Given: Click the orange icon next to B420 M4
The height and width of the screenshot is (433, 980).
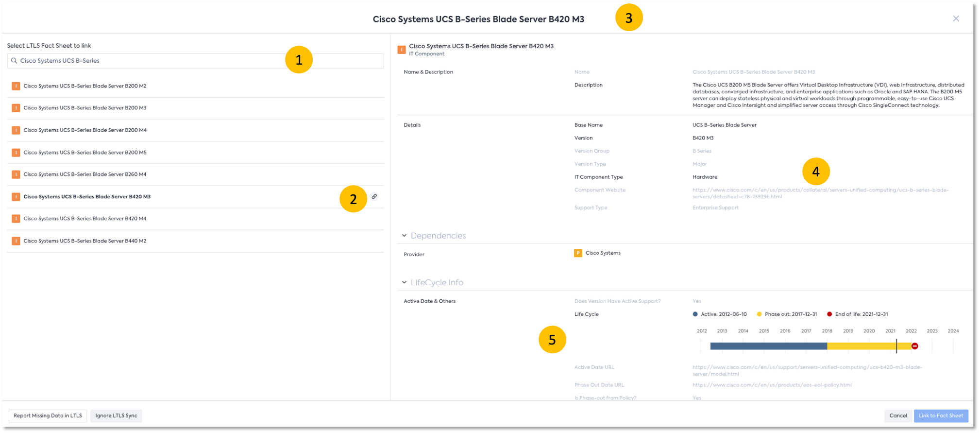Looking at the screenshot, I should click(x=16, y=219).
